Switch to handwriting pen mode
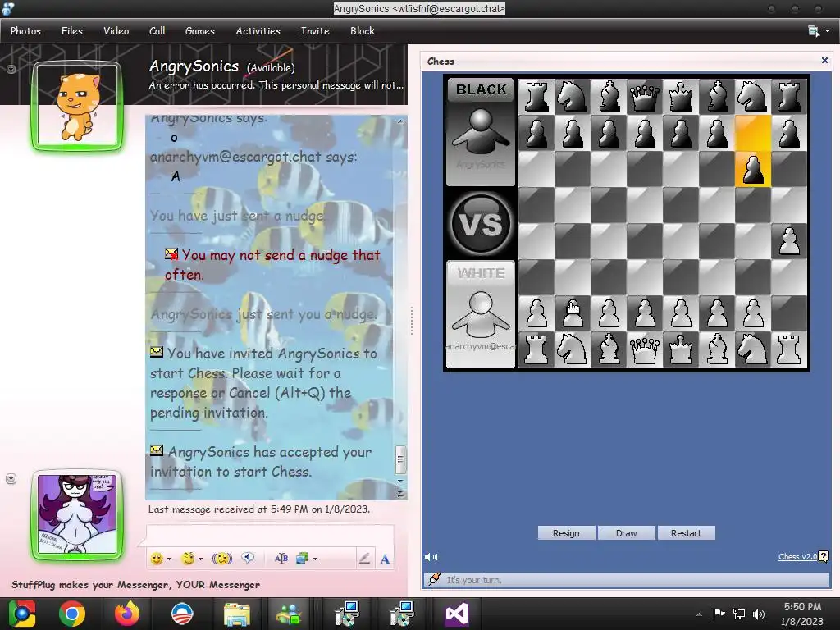Viewport: 840px width, 630px height. pyautogui.click(x=364, y=559)
